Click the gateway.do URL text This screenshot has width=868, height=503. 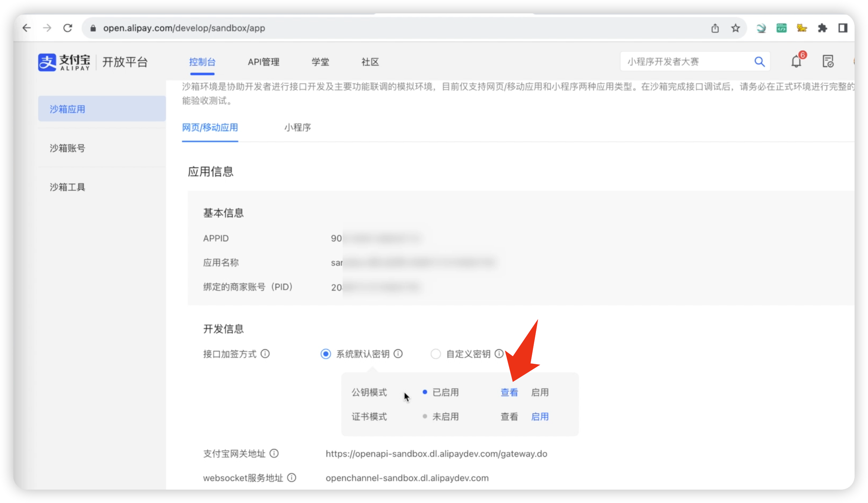[x=436, y=454]
